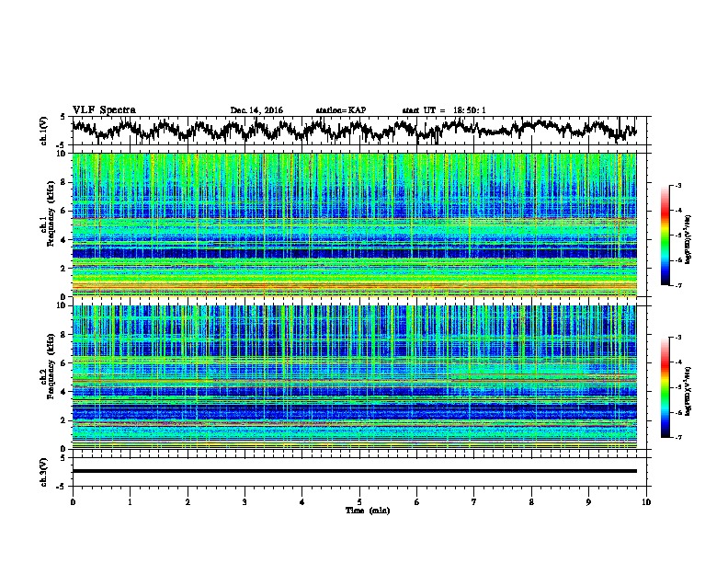728x563 pixels.
Task: Click the log(PSD) label beside ch.1 colorbar
Action: (688, 239)
